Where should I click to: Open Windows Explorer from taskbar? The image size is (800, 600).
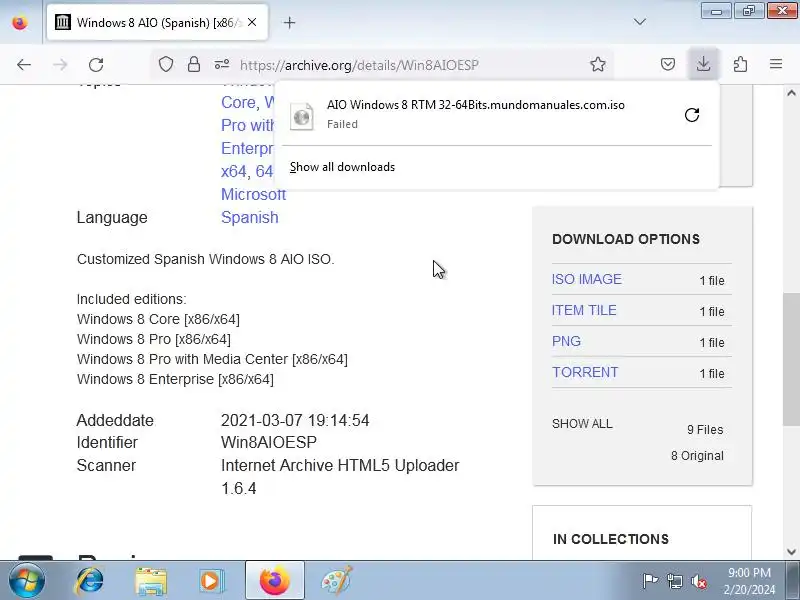151,581
